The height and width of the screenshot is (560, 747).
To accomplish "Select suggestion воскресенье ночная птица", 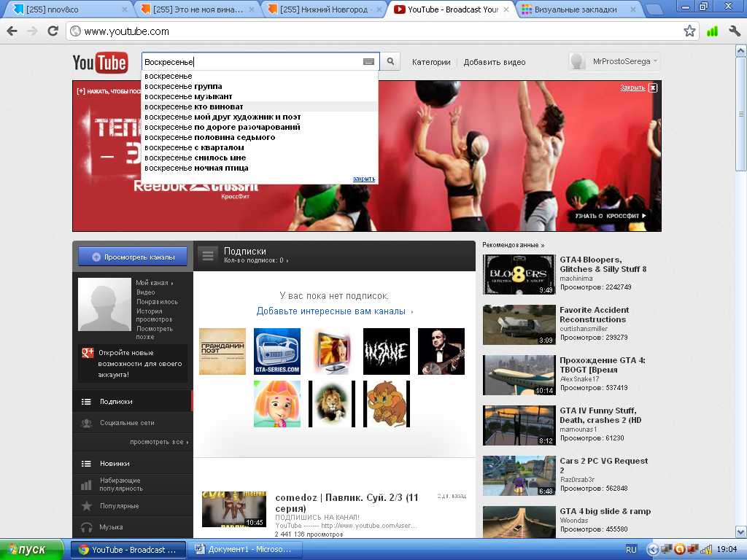I will (260, 168).
